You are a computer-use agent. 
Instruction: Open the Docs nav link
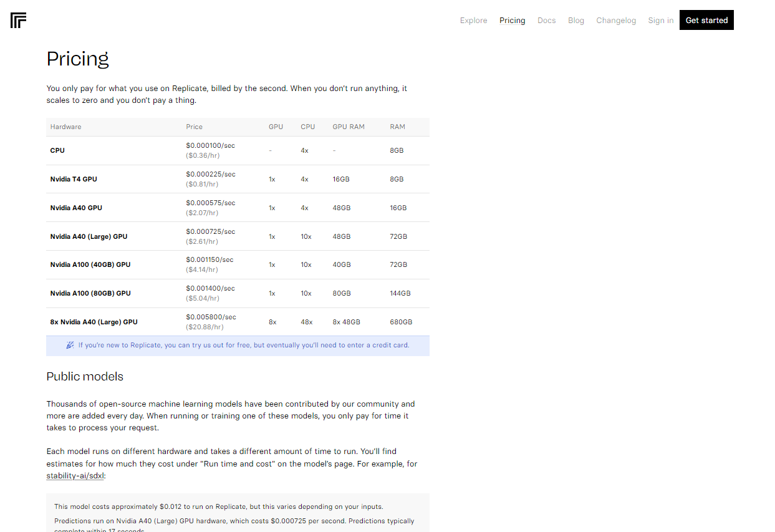click(x=546, y=21)
